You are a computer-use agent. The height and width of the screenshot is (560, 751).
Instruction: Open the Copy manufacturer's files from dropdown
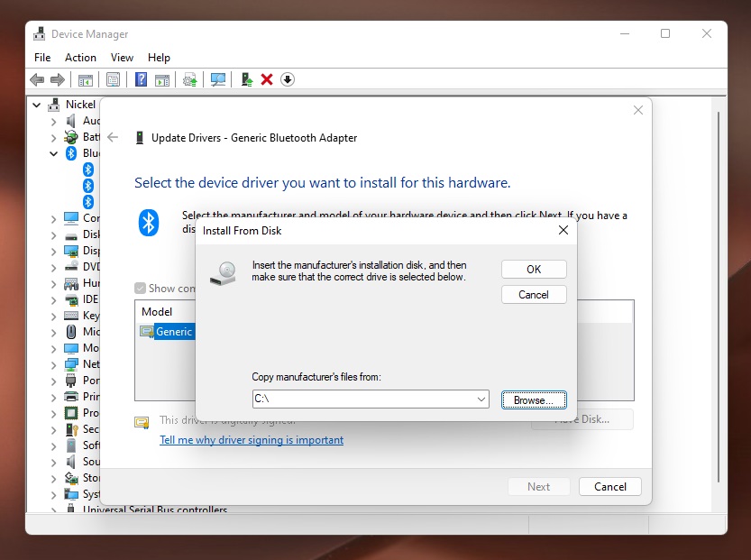click(x=481, y=399)
